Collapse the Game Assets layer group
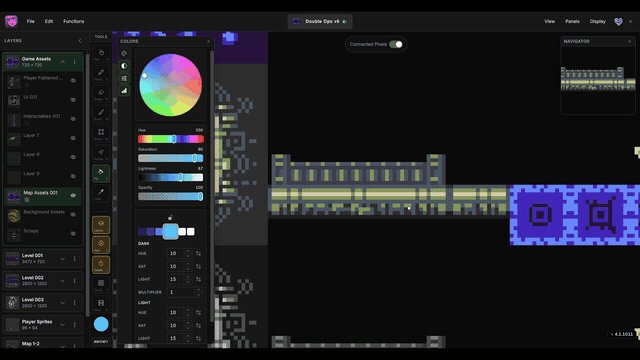640x360 pixels. 63,62
